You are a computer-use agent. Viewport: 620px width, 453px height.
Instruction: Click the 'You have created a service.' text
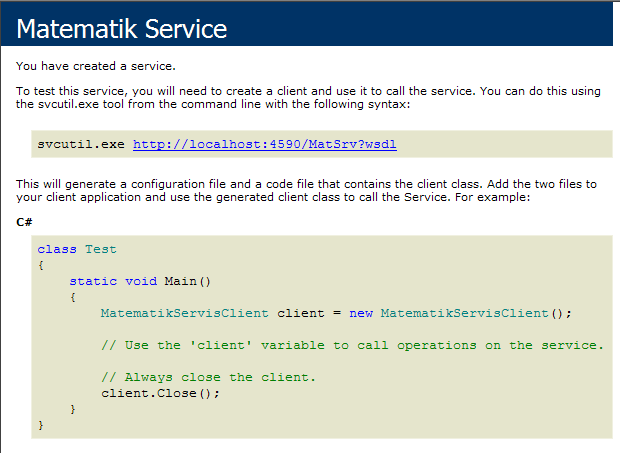[x=96, y=67]
